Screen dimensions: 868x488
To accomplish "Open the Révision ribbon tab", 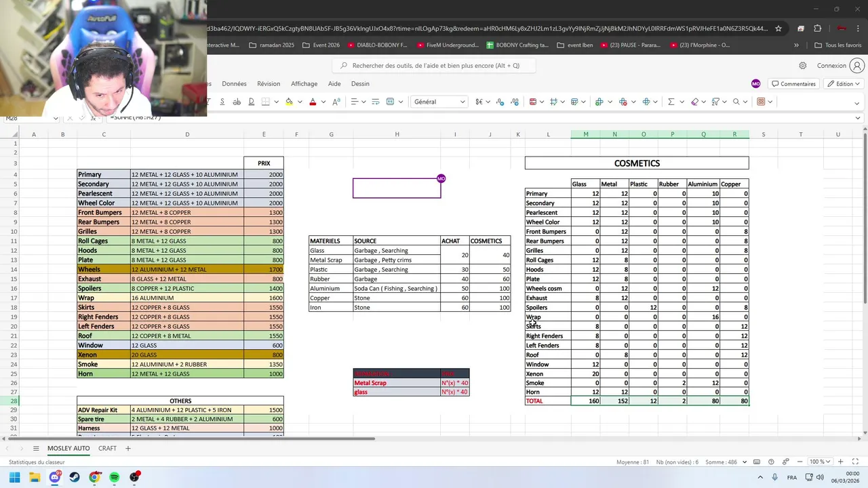I will [x=269, y=84].
